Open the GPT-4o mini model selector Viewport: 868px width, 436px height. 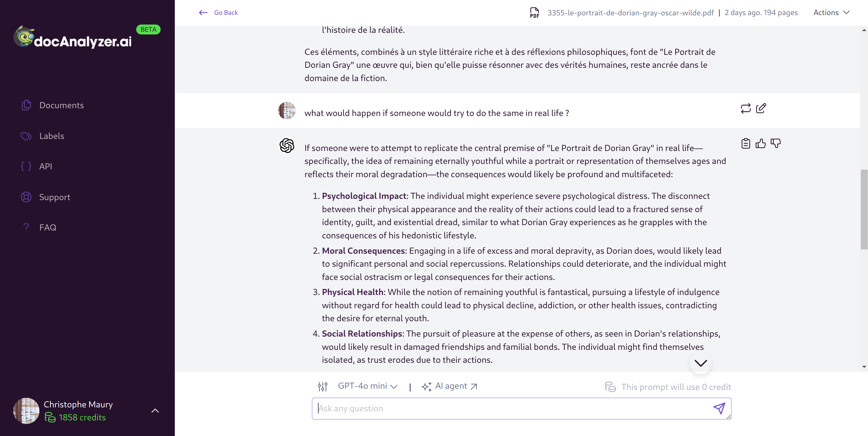[x=367, y=386]
